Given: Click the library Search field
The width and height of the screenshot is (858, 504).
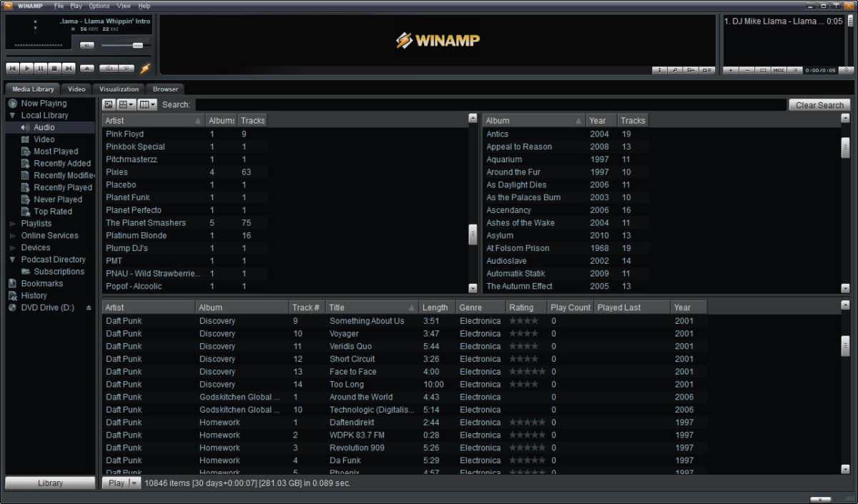Looking at the screenshot, I should [490, 104].
